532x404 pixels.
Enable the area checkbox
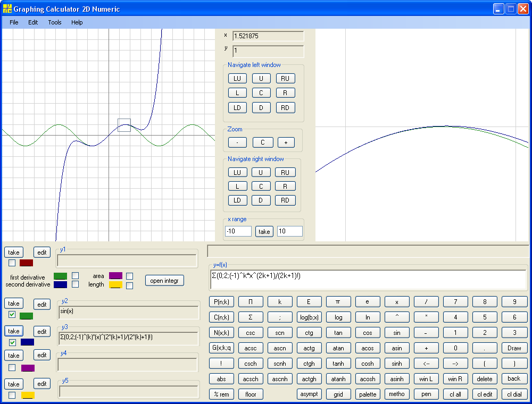129,276
